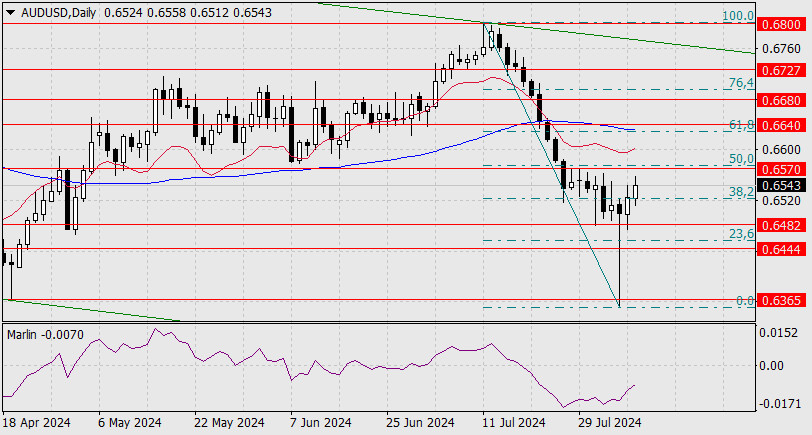
Task: Click the current price 0.6543 black label
Action: [x=782, y=185]
